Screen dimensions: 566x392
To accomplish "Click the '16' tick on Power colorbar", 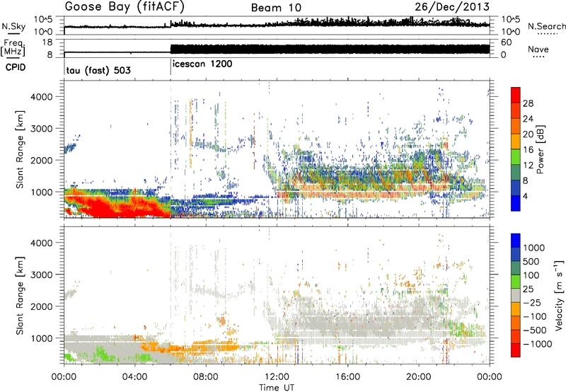I will [528, 150].
